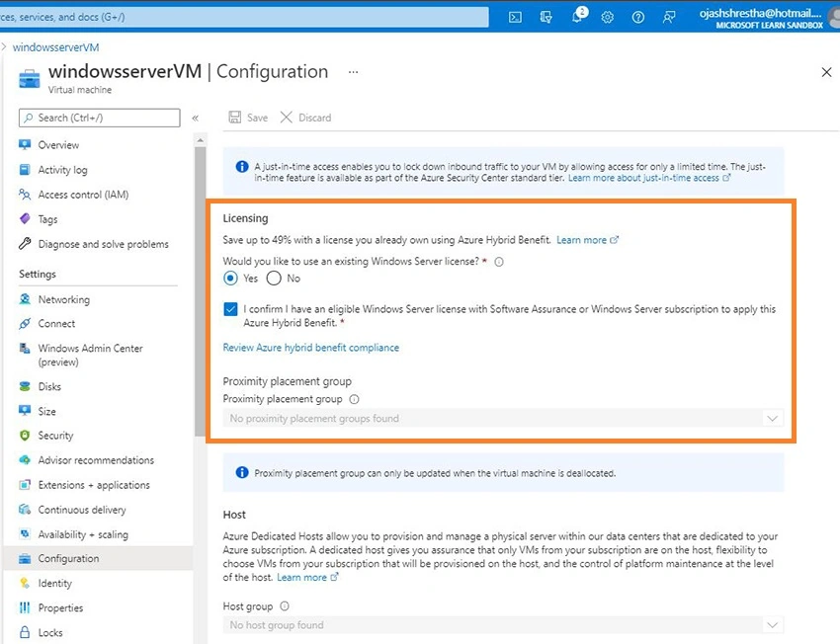Click the Disks icon
Image resolution: width=840 pixels, height=644 pixels.
tap(25, 386)
